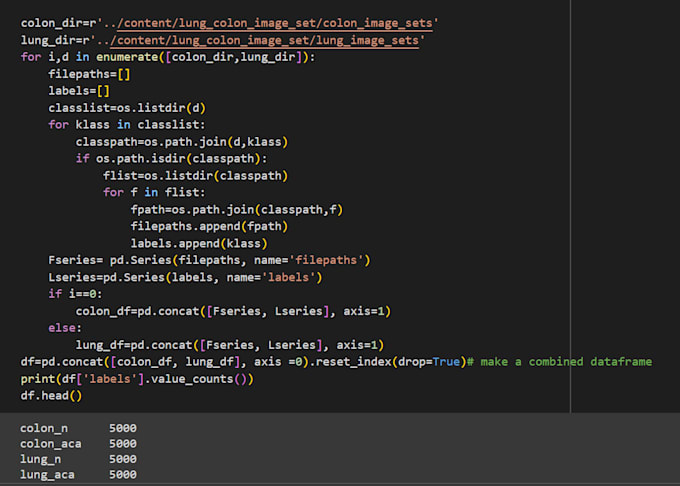
Task: Click the 'else:' line
Action: tap(65, 328)
